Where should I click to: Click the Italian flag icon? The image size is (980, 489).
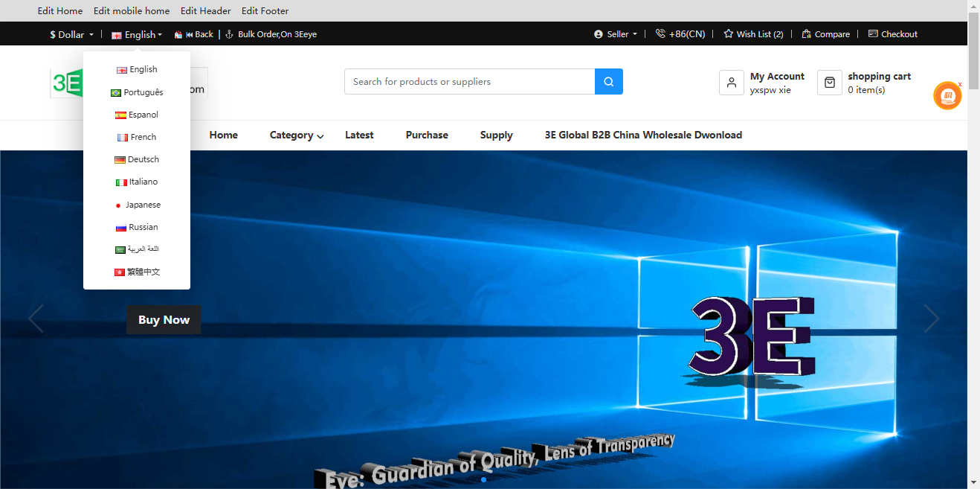pyautogui.click(x=121, y=182)
